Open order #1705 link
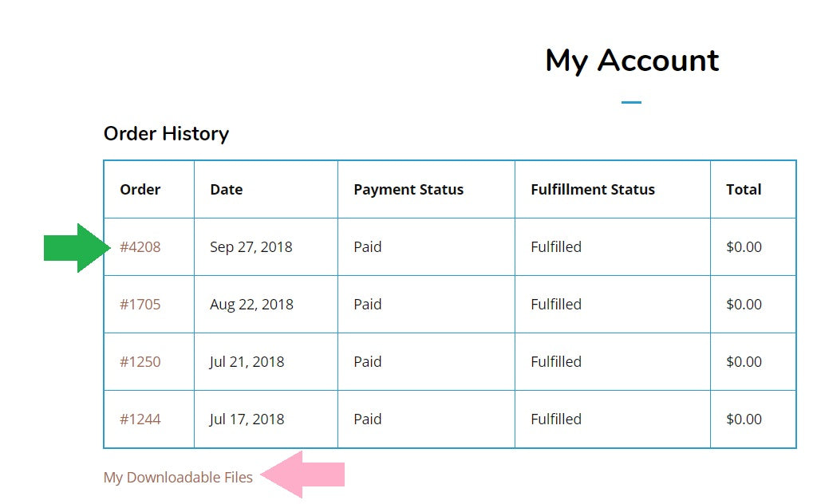The width and height of the screenshot is (813, 504). tap(140, 305)
